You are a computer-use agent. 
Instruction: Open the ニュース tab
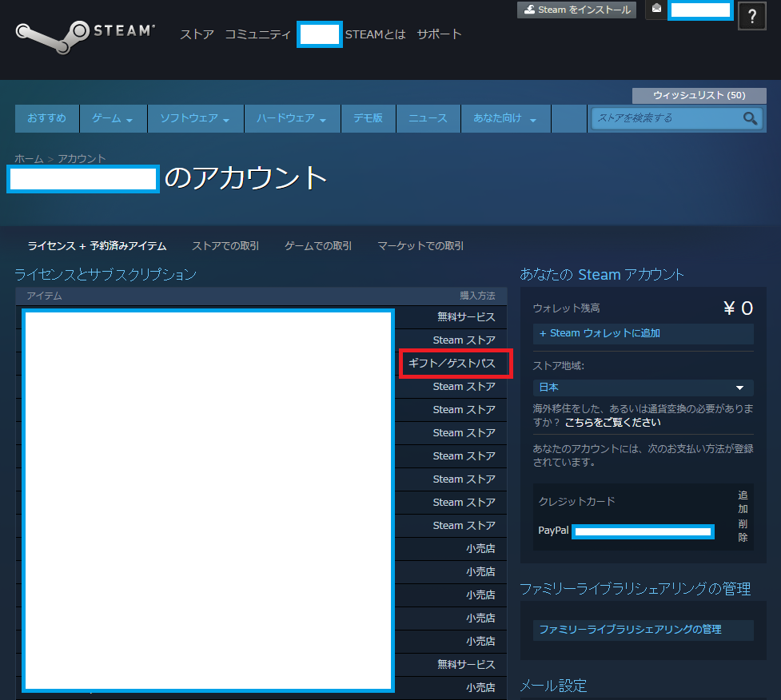point(428,118)
